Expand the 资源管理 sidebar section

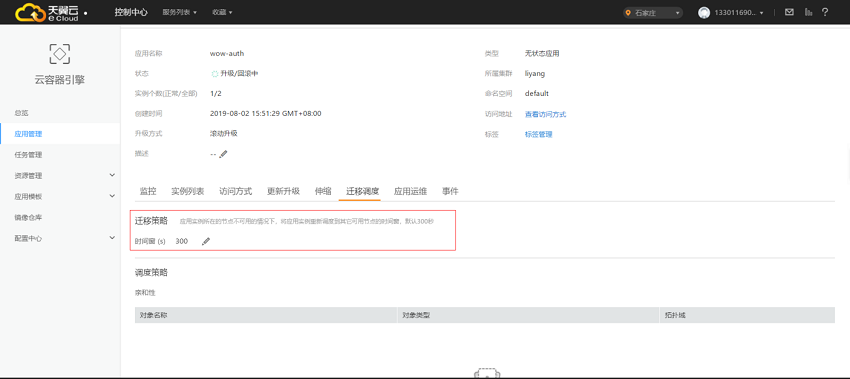tap(60, 175)
